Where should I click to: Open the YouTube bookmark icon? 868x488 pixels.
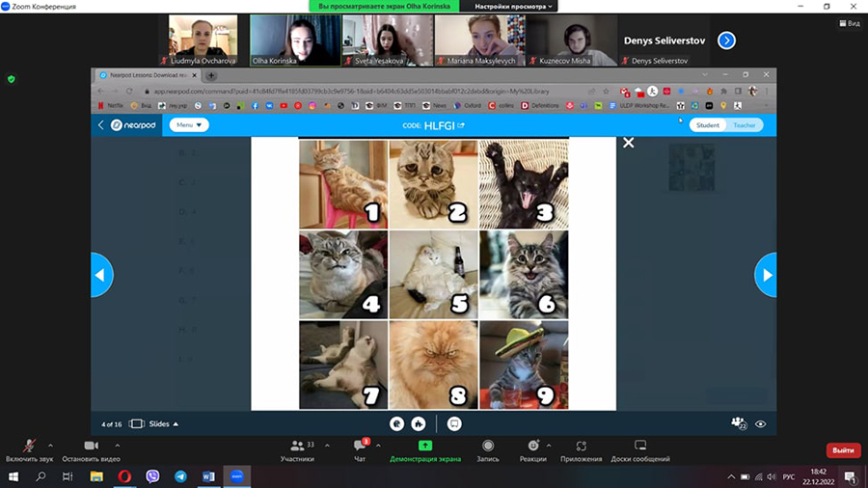284,105
